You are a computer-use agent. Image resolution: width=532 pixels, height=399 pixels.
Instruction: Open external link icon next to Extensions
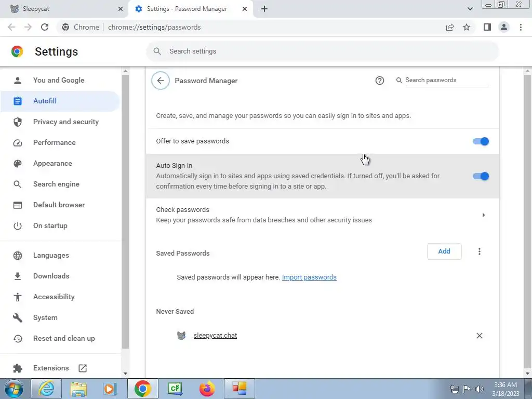point(83,368)
